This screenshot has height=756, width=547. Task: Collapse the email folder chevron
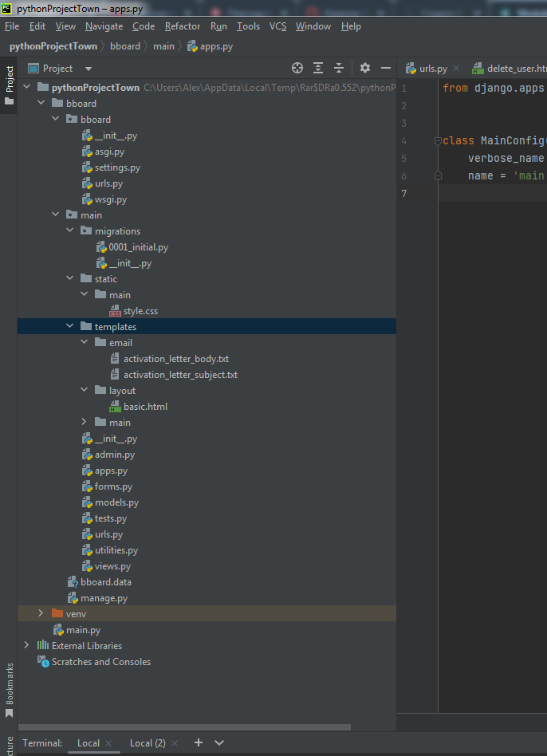(85, 342)
